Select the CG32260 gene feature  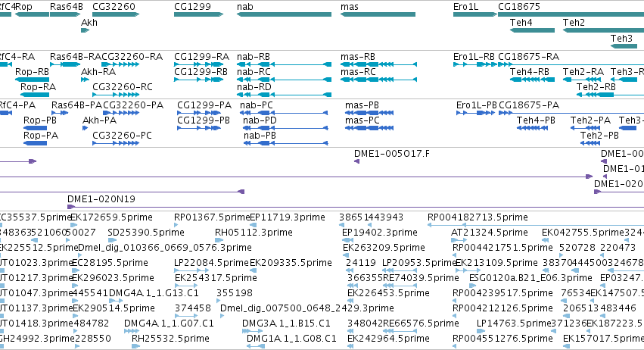[x=116, y=14]
